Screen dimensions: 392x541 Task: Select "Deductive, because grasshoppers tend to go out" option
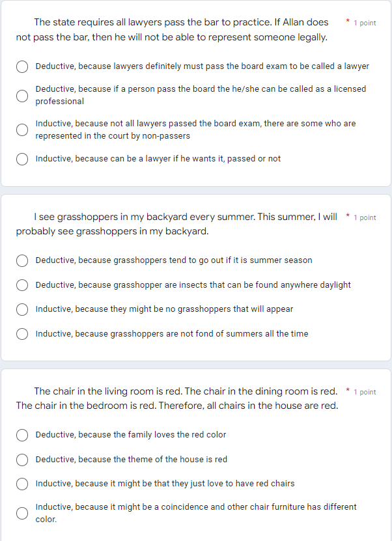tap(21, 260)
